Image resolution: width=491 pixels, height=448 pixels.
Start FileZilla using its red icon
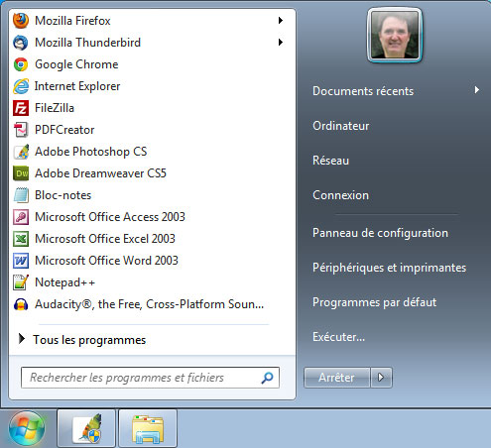21,108
